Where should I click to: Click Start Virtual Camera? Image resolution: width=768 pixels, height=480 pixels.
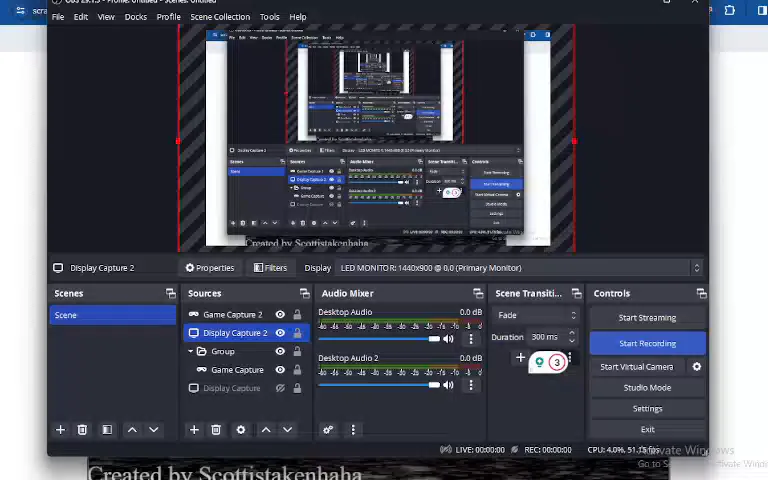[637, 367]
